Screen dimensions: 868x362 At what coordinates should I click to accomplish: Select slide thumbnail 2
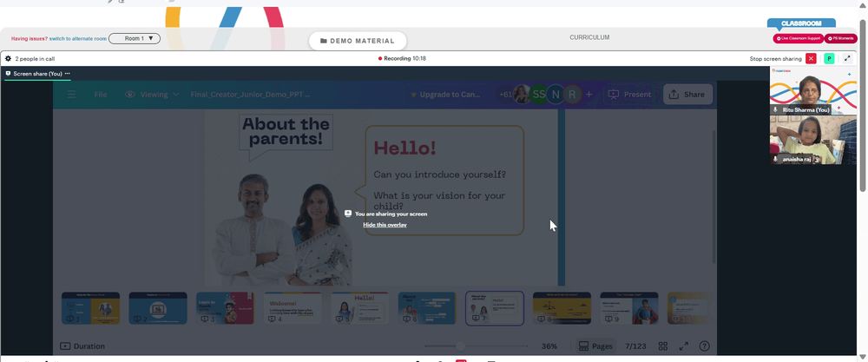158,308
